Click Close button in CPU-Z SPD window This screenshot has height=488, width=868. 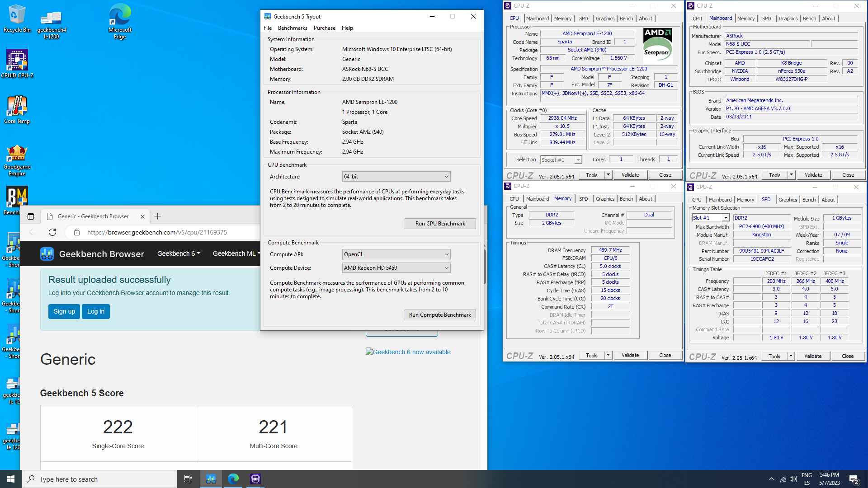click(x=848, y=356)
